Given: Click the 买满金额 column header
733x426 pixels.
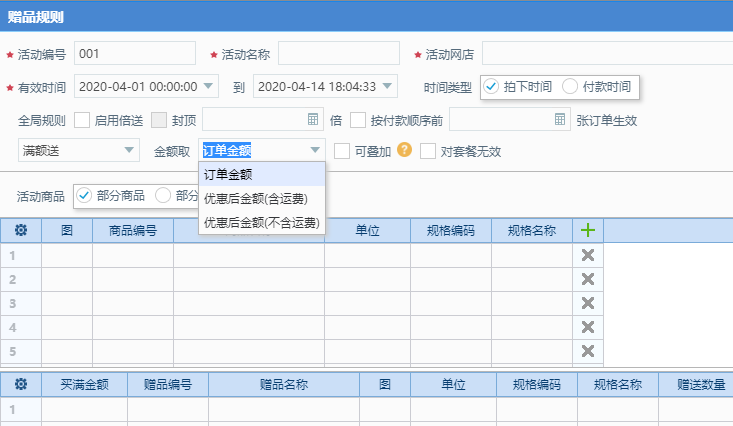Looking at the screenshot, I should coord(84,383).
